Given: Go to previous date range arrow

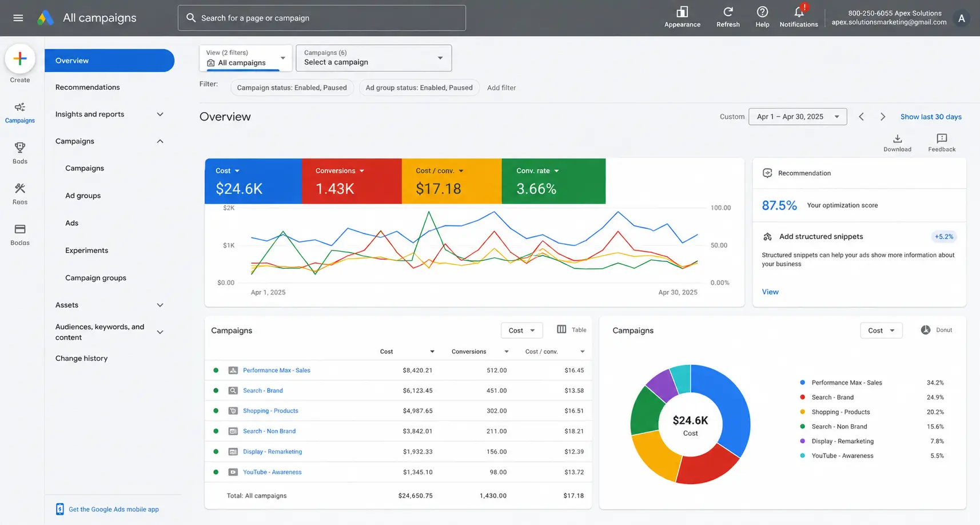Looking at the screenshot, I should (x=861, y=117).
